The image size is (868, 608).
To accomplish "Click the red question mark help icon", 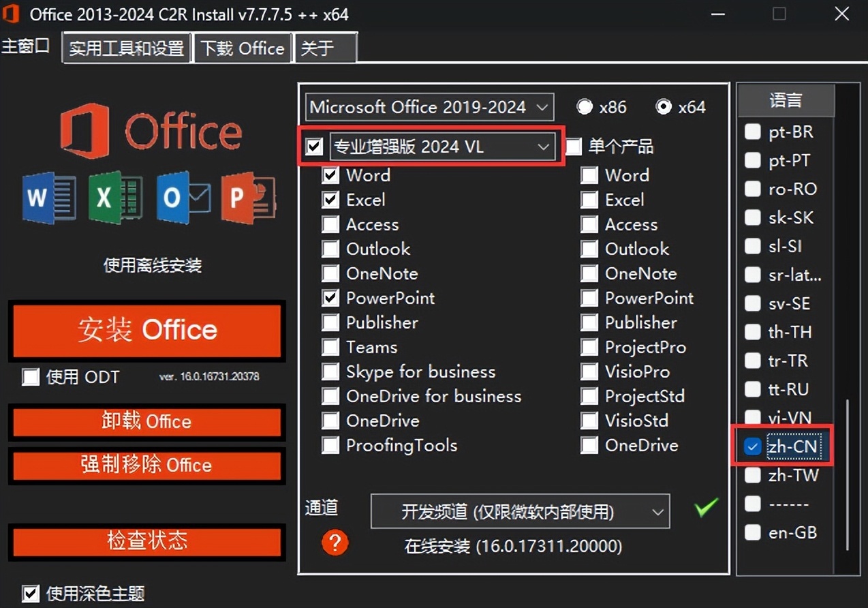I will [335, 543].
